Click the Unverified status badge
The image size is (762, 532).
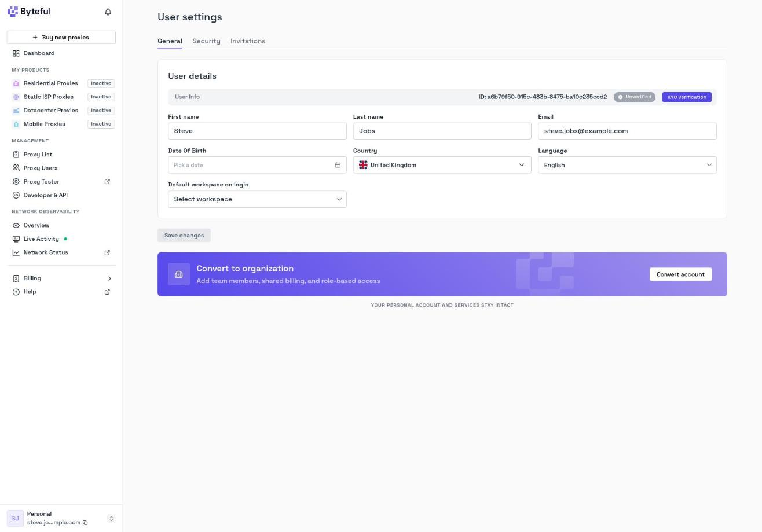[x=635, y=97]
